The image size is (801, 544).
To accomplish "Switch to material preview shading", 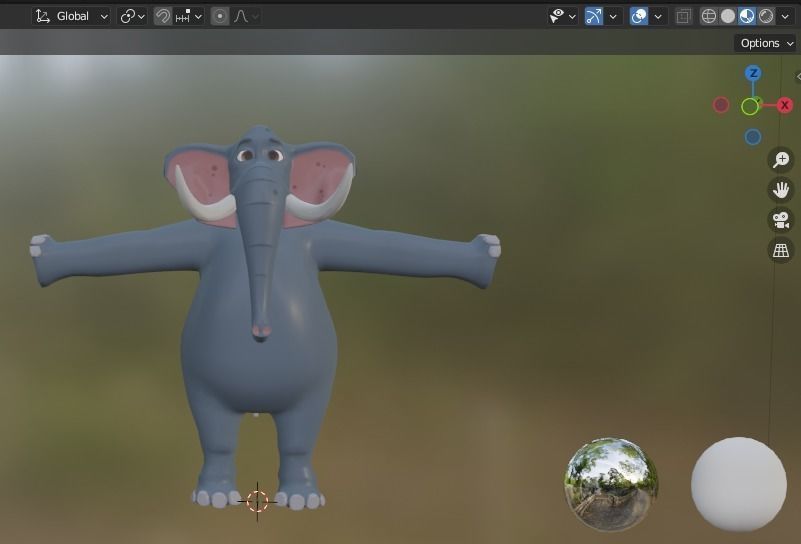I will 746,16.
